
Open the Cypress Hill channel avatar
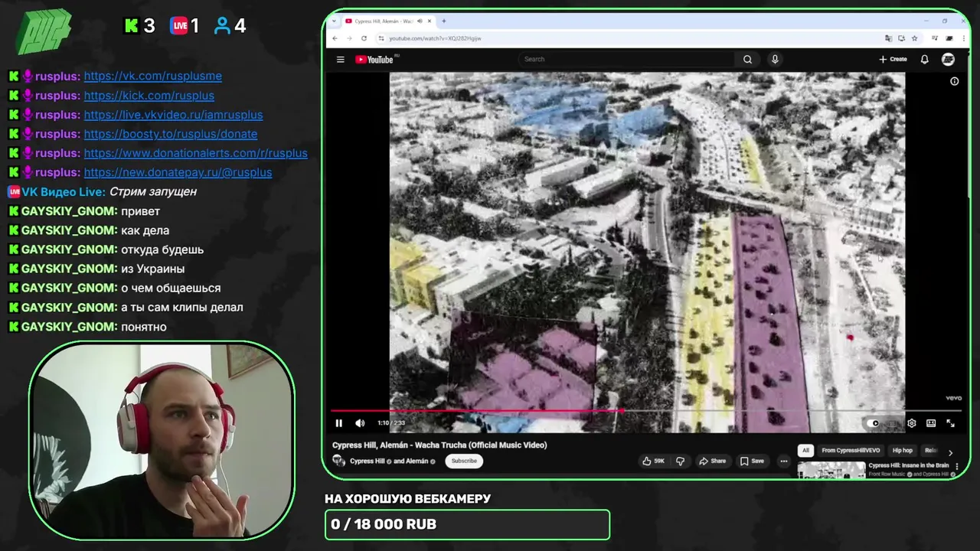click(x=338, y=461)
